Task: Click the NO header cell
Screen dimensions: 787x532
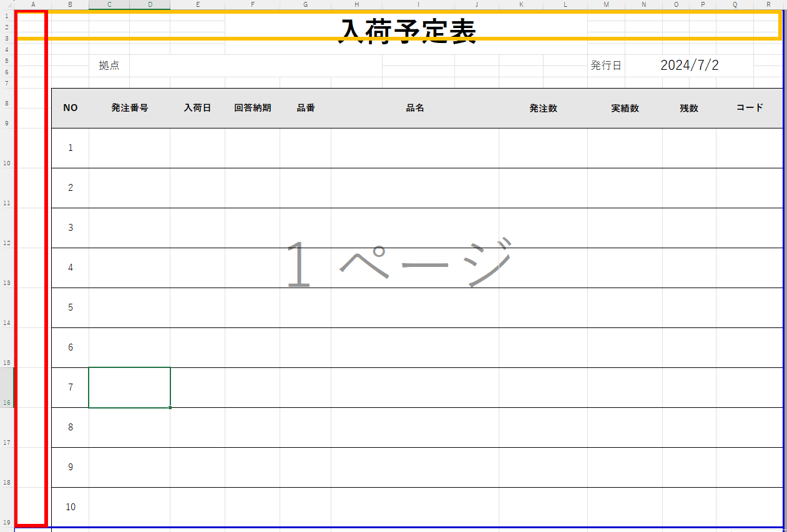Action: [71, 108]
